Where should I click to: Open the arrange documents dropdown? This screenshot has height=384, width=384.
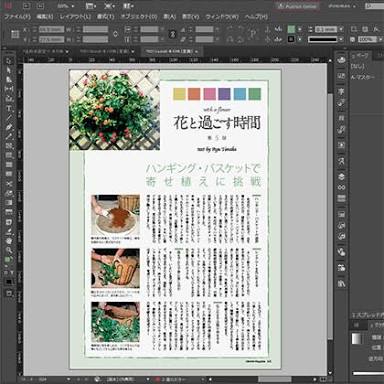tap(128, 6)
